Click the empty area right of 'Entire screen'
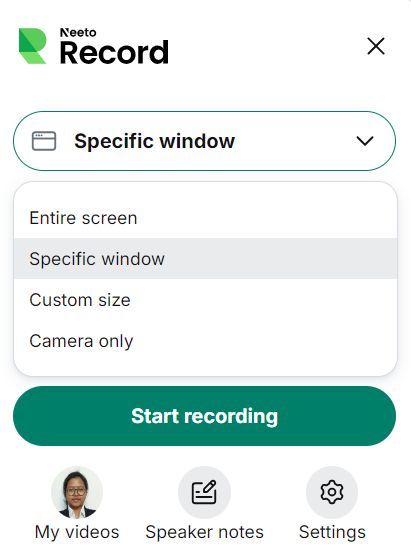Viewport: 411px width, 558px height. coord(267,218)
